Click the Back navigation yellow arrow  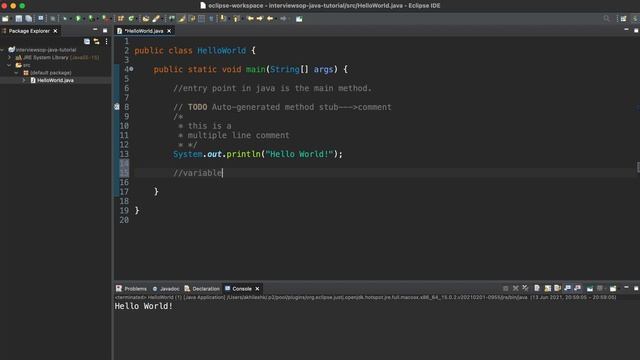[x=270, y=19]
